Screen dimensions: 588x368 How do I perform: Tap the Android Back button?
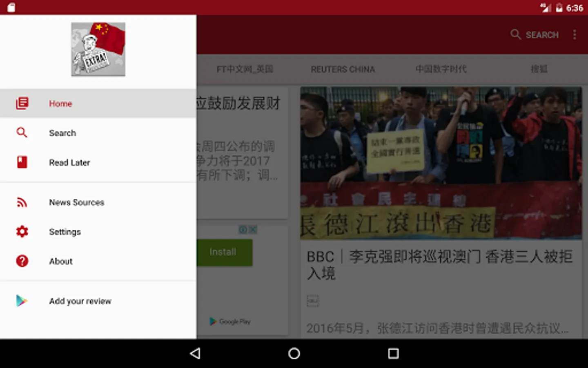[195, 353]
